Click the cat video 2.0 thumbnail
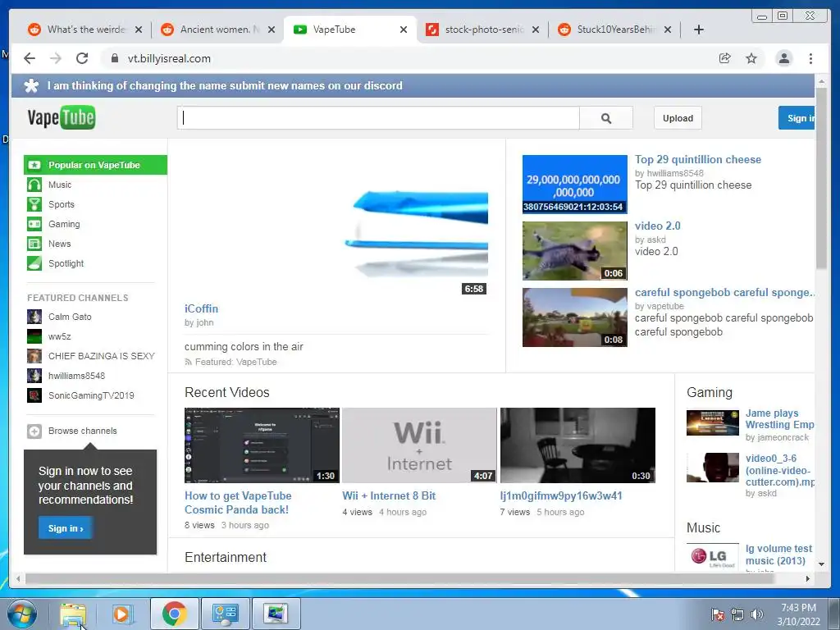 pyautogui.click(x=575, y=251)
